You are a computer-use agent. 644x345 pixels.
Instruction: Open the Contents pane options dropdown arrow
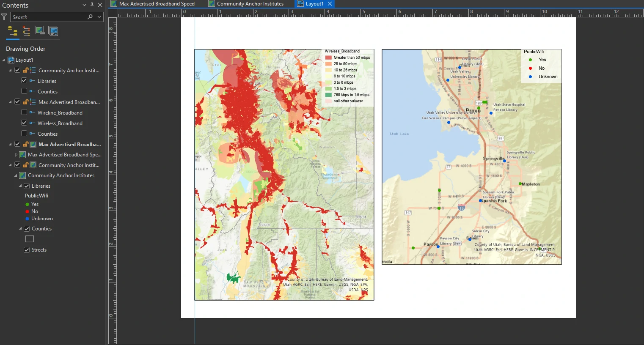pyautogui.click(x=84, y=5)
